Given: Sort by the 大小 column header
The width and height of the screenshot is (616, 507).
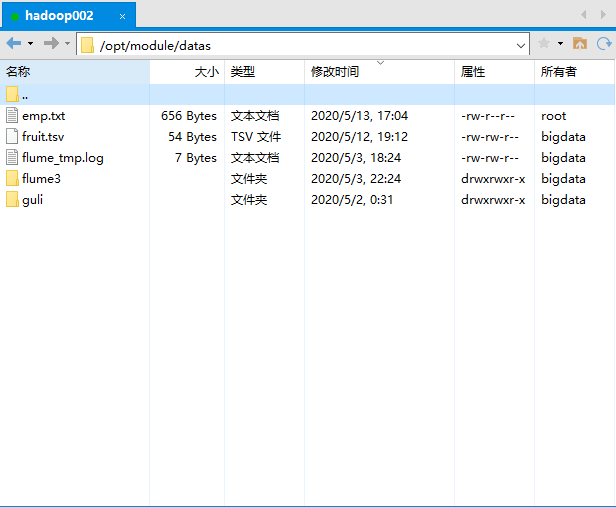Looking at the screenshot, I should 187,71.
